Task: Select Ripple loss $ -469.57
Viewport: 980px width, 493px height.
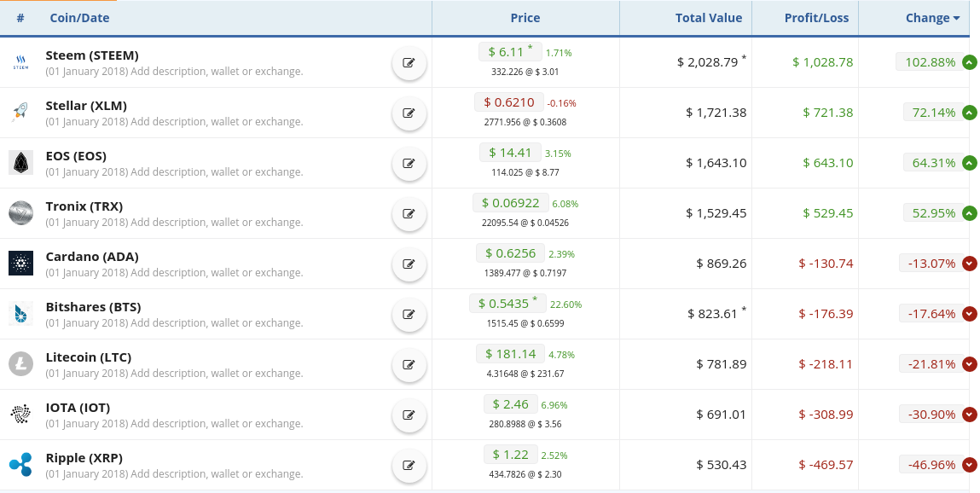Action: pos(826,465)
